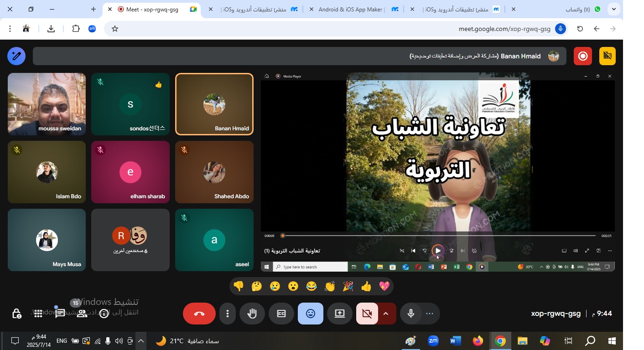This screenshot has width=644, height=350.
Task: Click the microphone-in-use icon in address bar
Action: point(561,29)
